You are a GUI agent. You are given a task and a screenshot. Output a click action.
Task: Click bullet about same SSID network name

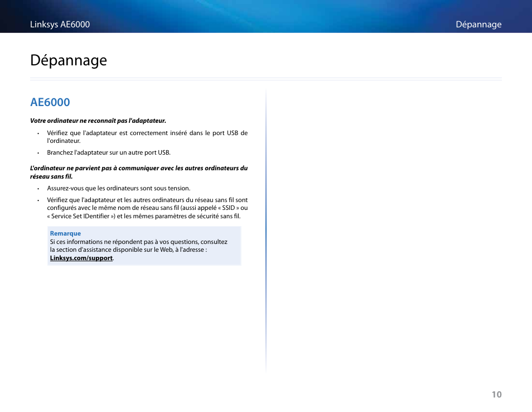tap(147, 208)
